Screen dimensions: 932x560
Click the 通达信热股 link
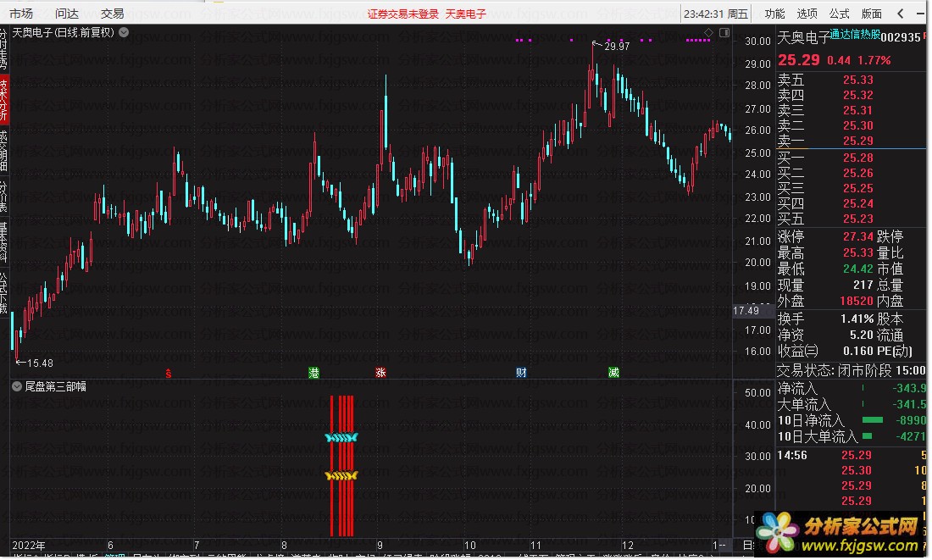[x=855, y=34]
